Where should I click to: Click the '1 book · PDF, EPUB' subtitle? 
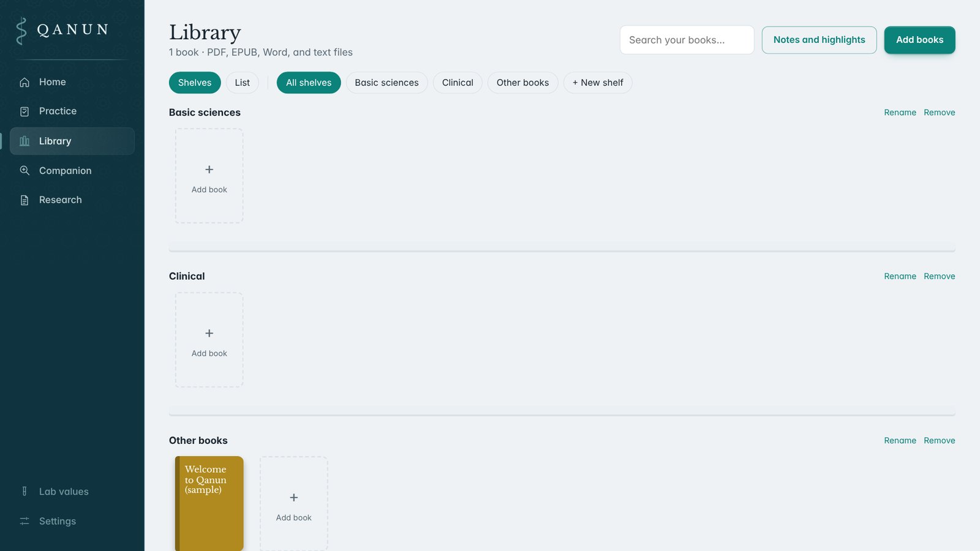pos(261,53)
